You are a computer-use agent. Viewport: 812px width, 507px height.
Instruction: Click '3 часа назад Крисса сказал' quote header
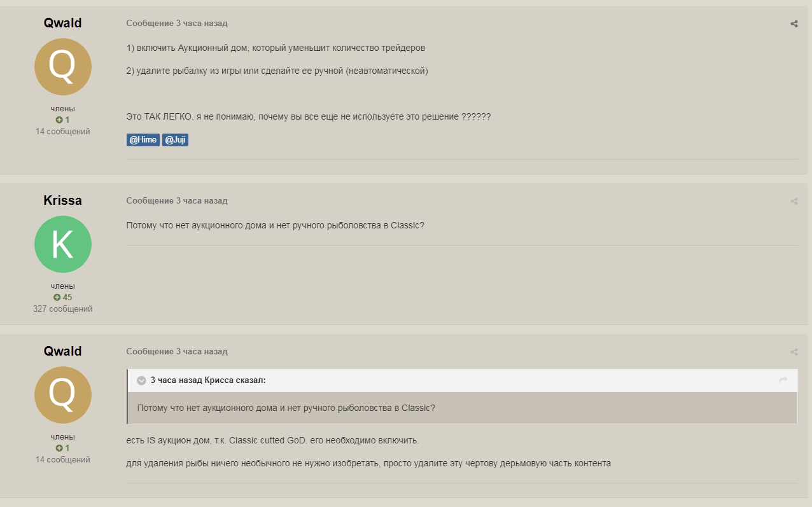[x=208, y=380]
